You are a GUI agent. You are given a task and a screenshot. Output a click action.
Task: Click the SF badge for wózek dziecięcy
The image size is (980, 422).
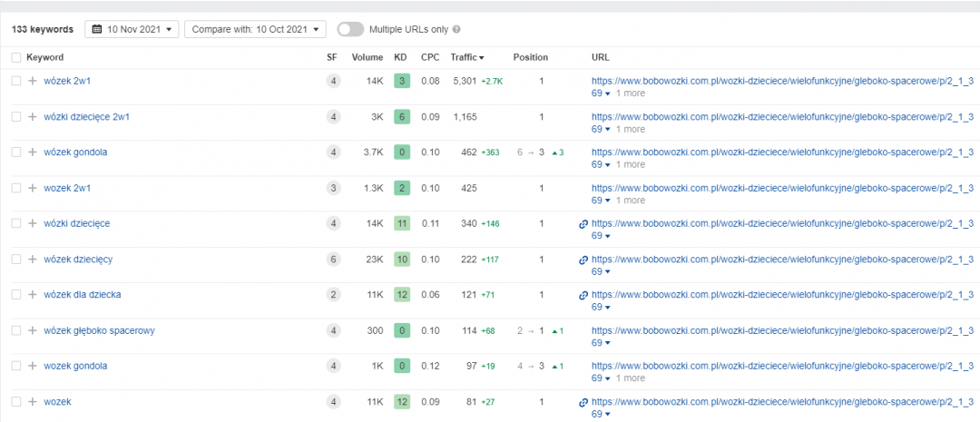click(334, 260)
